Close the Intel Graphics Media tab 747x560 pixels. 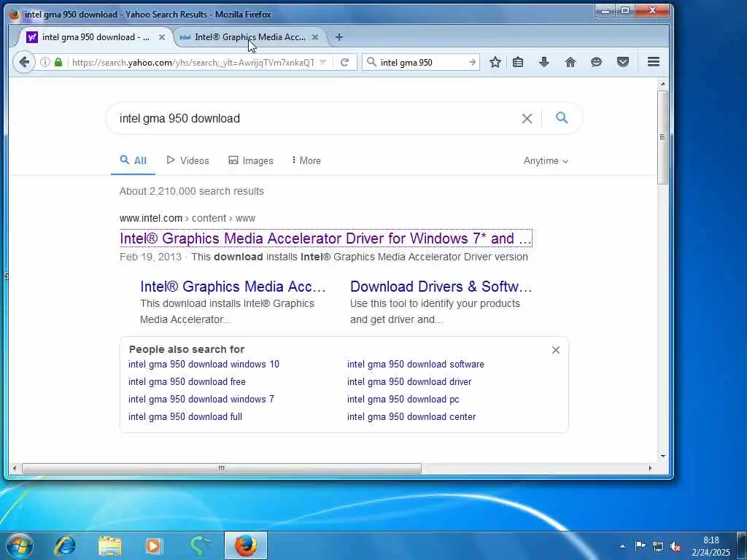(x=315, y=37)
